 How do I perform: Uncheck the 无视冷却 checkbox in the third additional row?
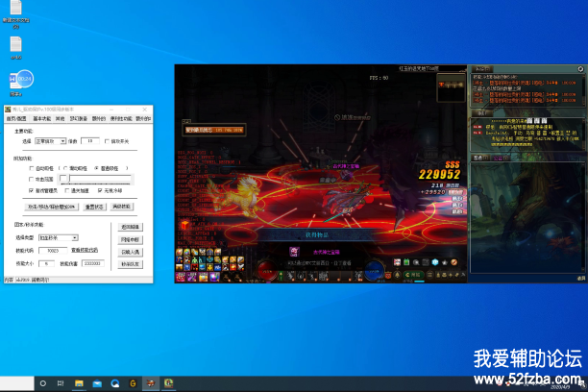(x=100, y=190)
